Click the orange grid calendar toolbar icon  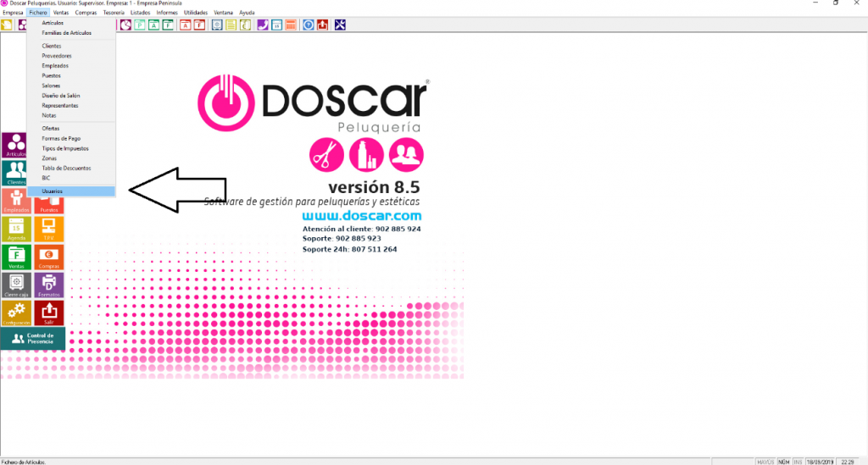290,25
